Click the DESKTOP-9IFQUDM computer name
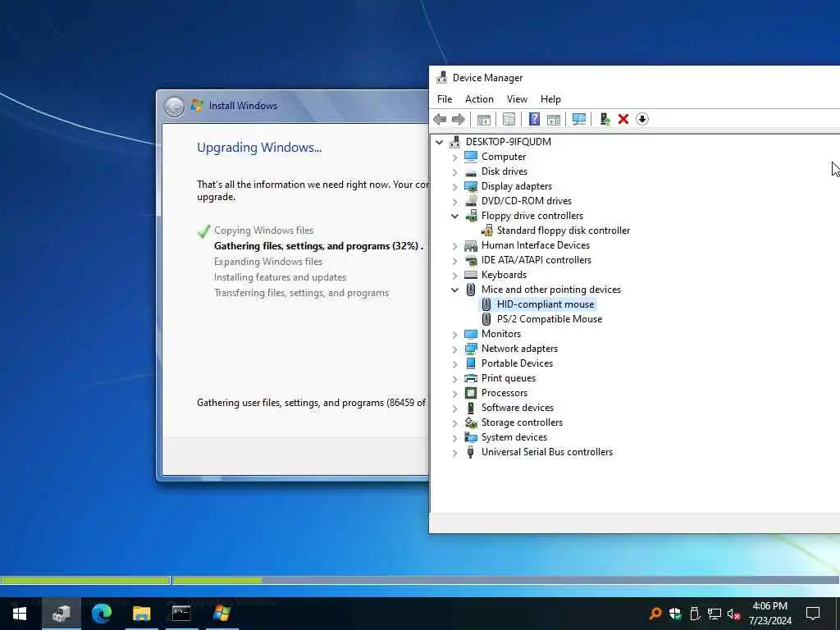840x630 pixels. (508, 142)
